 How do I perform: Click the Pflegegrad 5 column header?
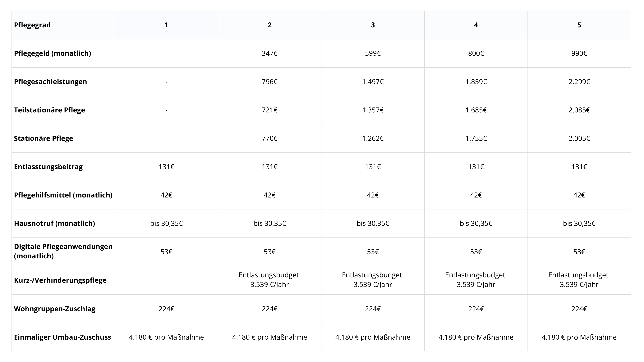579,25
